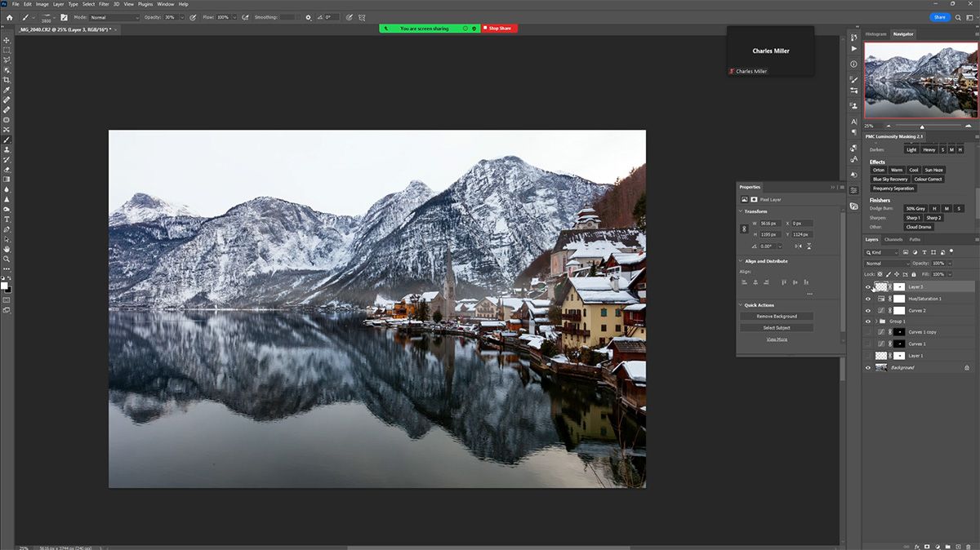980x550 pixels.
Task: Select the Crop tool
Action: (7, 80)
